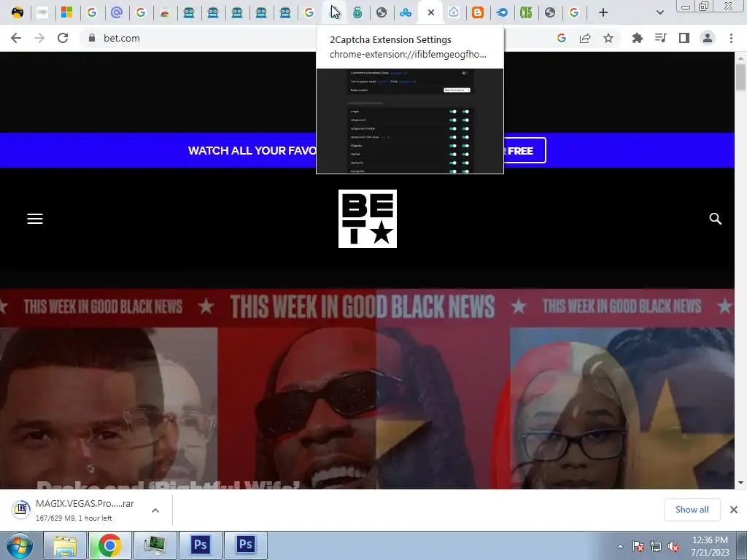
Task: Click Show all downloads
Action: pyautogui.click(x=692, y=510)
